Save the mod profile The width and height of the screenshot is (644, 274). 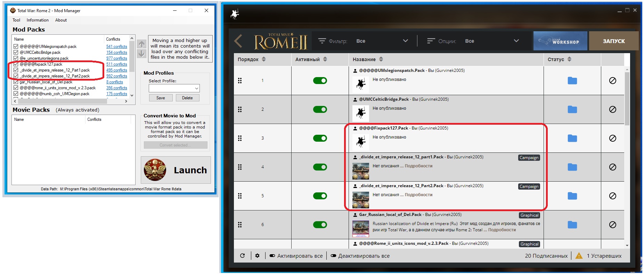(161, 98)
